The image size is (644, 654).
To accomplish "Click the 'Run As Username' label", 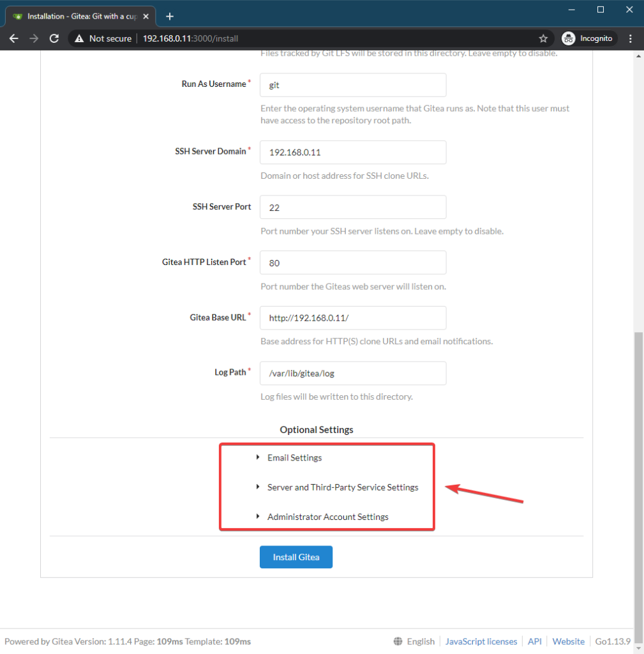I will coord(214,84).
